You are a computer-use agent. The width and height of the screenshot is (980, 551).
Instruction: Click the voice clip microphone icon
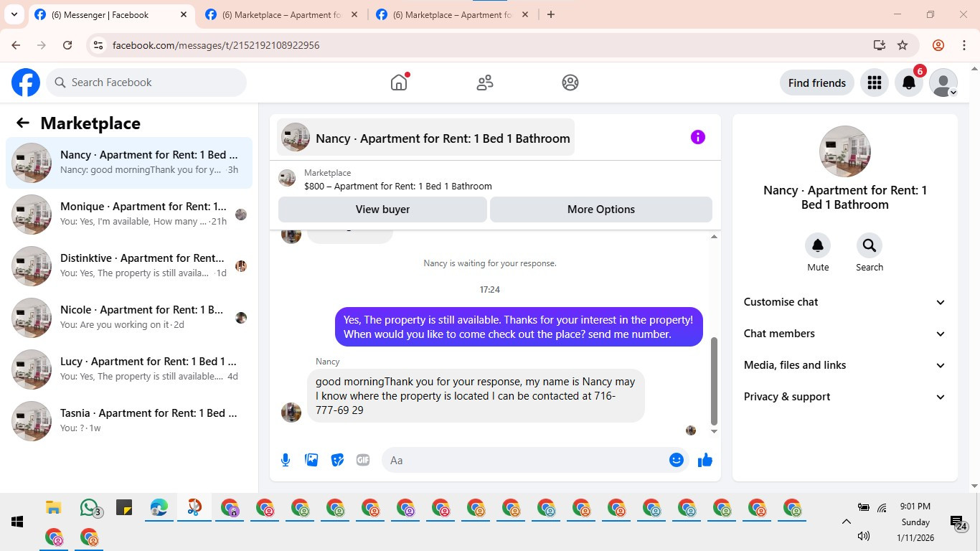(286, 460)
